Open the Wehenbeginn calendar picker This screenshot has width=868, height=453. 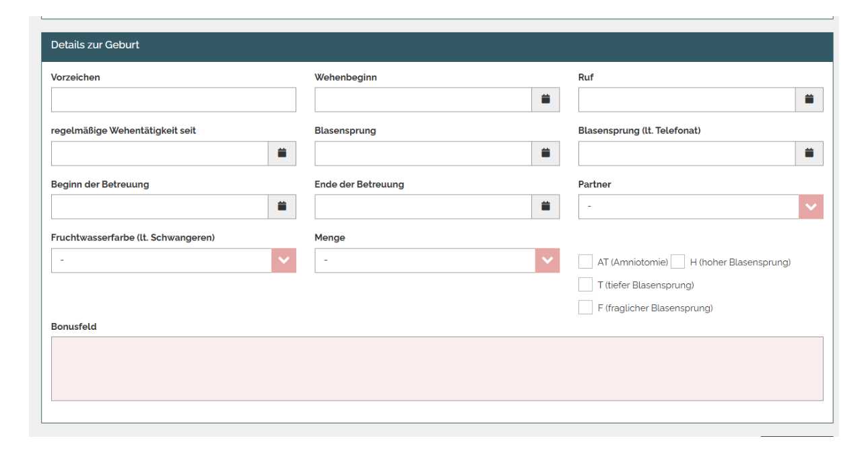tap(546, 100)
